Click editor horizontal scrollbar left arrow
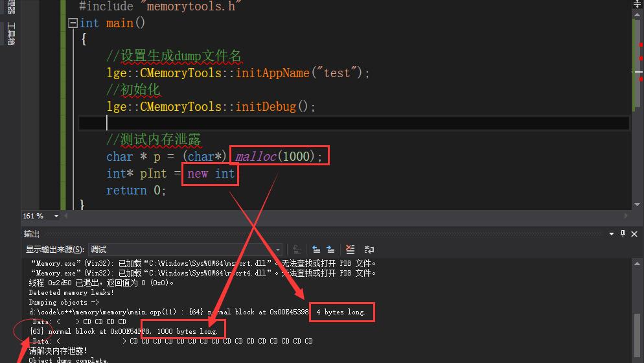The height and width of the screenshot is (363, 644). (65, 216)
